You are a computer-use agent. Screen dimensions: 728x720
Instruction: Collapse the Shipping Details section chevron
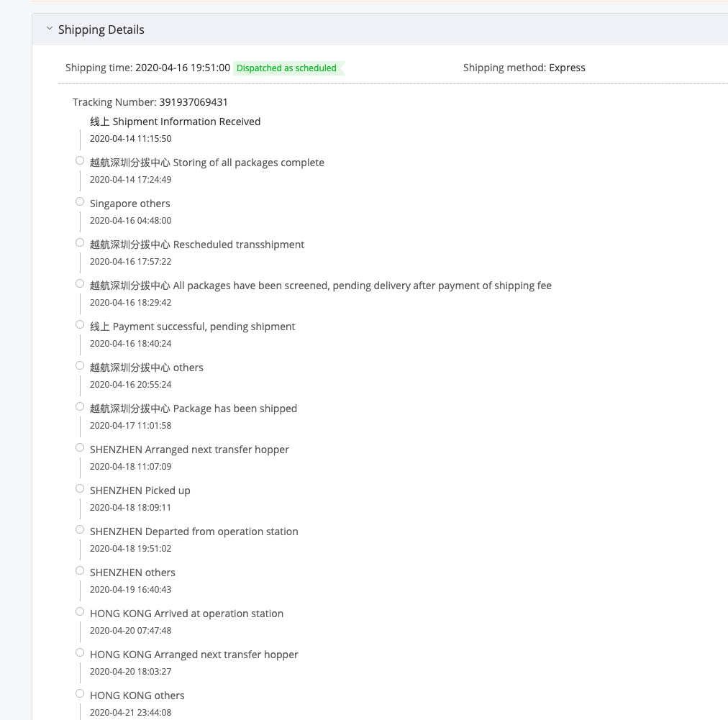(50, 29)
